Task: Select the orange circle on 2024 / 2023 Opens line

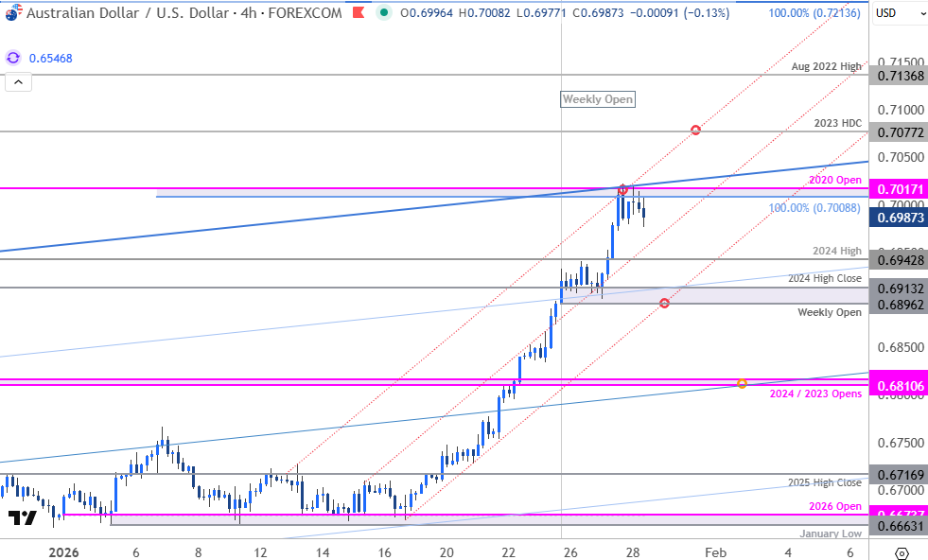Action: point(742,383)
